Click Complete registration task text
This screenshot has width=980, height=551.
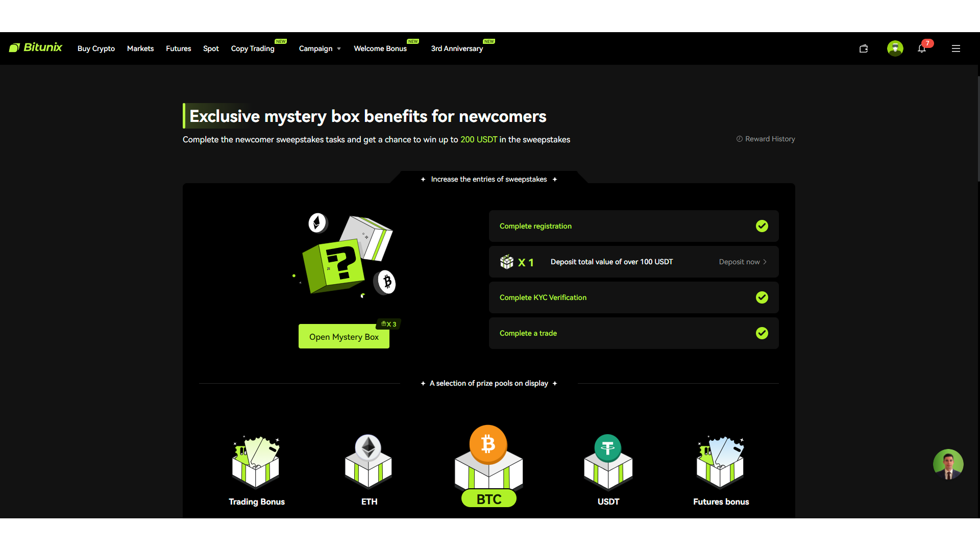[535, 226]
